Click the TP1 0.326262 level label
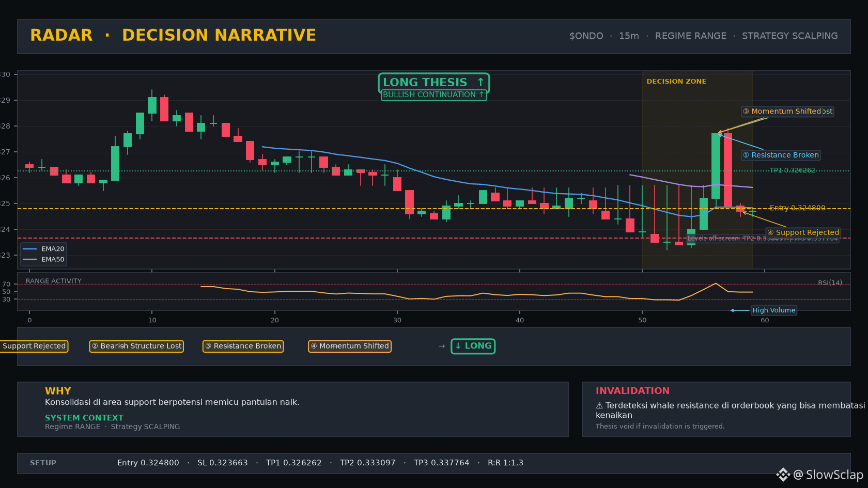 (792, 170)
